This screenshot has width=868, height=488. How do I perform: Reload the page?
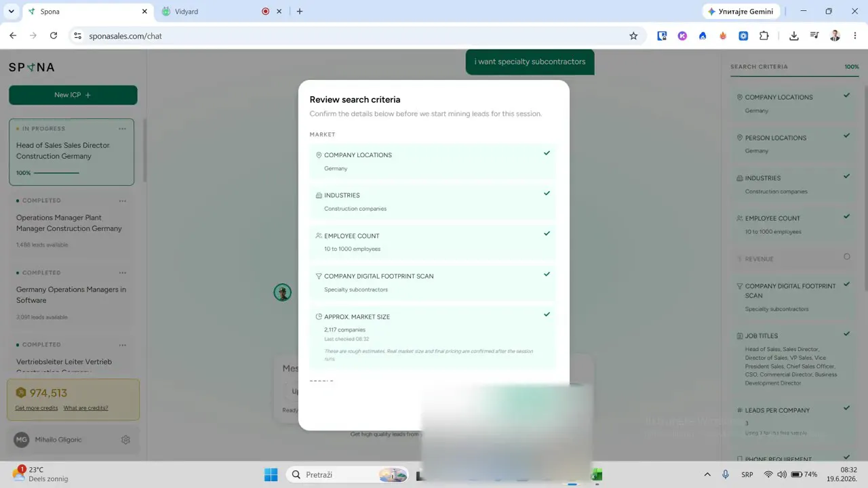pos(54,36)
